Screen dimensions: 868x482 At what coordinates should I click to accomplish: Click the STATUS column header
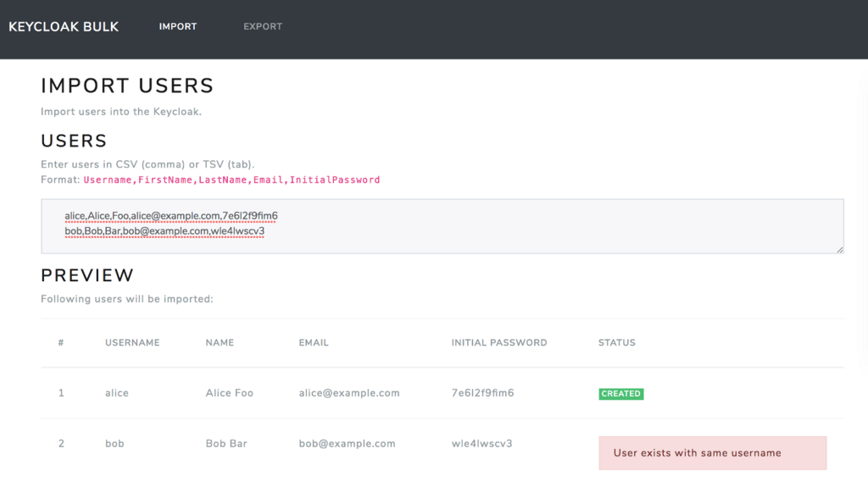(617, 342)
